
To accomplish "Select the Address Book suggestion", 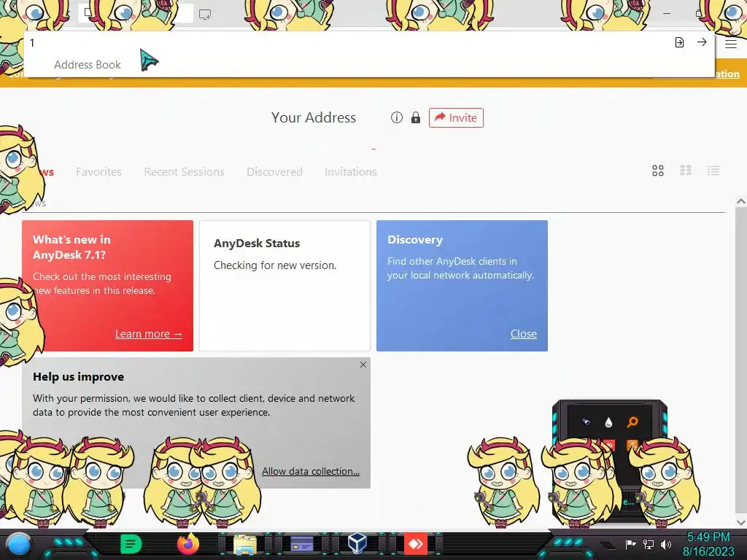I will point(88,65).
